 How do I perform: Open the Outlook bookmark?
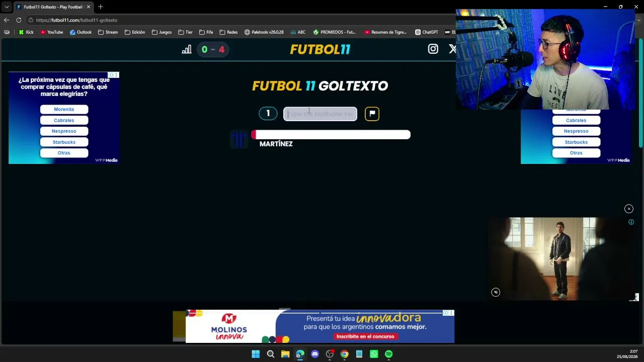tap(80, 32)
